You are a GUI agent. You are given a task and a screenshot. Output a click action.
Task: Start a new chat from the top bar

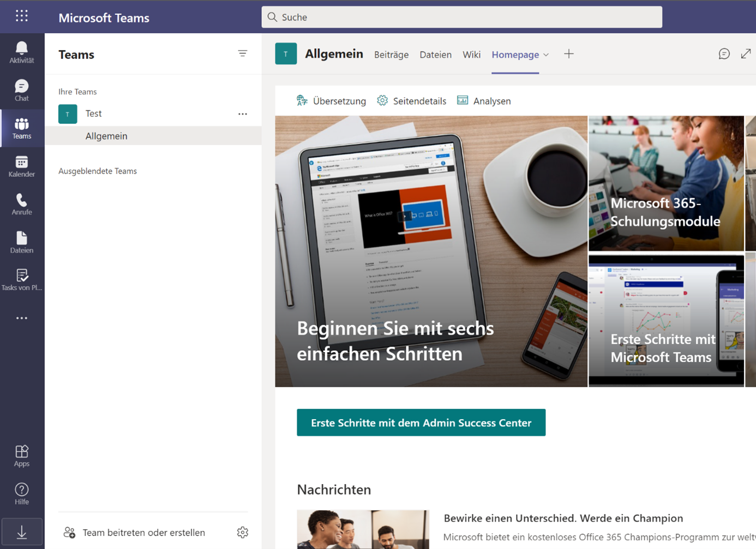(x=724, y=53)
